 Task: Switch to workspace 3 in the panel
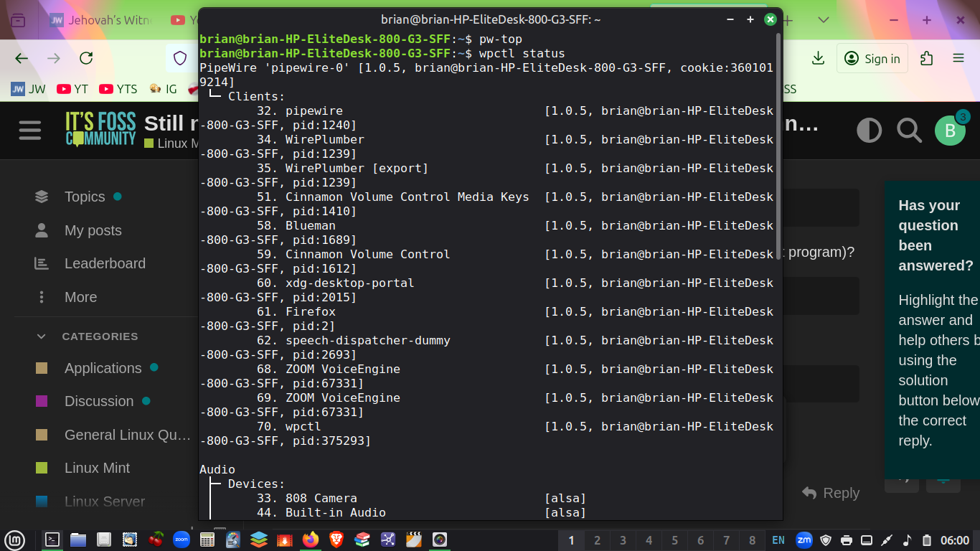[x=623, y=540]
